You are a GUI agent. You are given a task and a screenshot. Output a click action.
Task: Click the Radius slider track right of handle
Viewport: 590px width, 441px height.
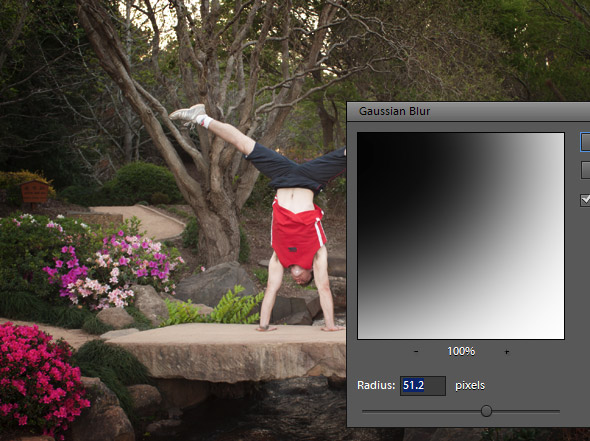click(526, 411)
